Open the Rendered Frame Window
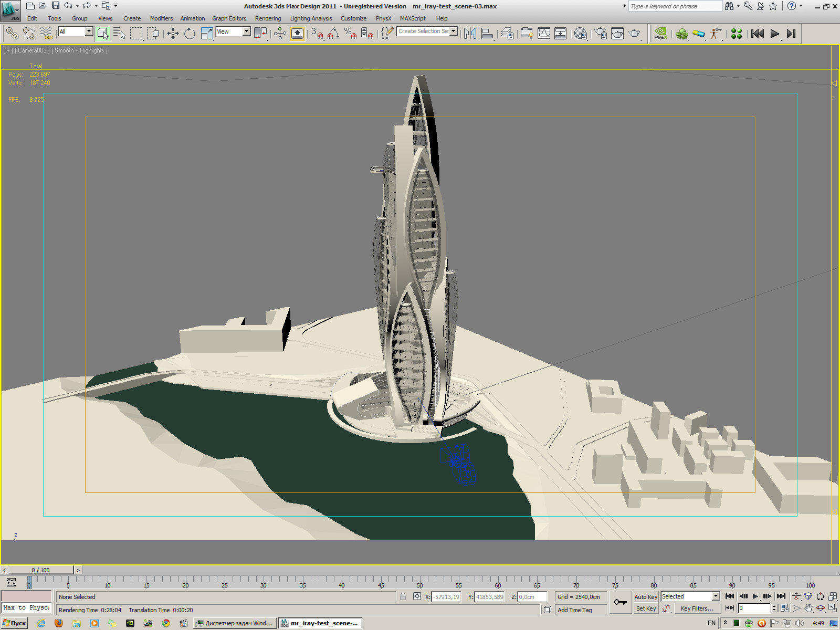The width and height of the screenshot is (840, 630). coord(617,34)
